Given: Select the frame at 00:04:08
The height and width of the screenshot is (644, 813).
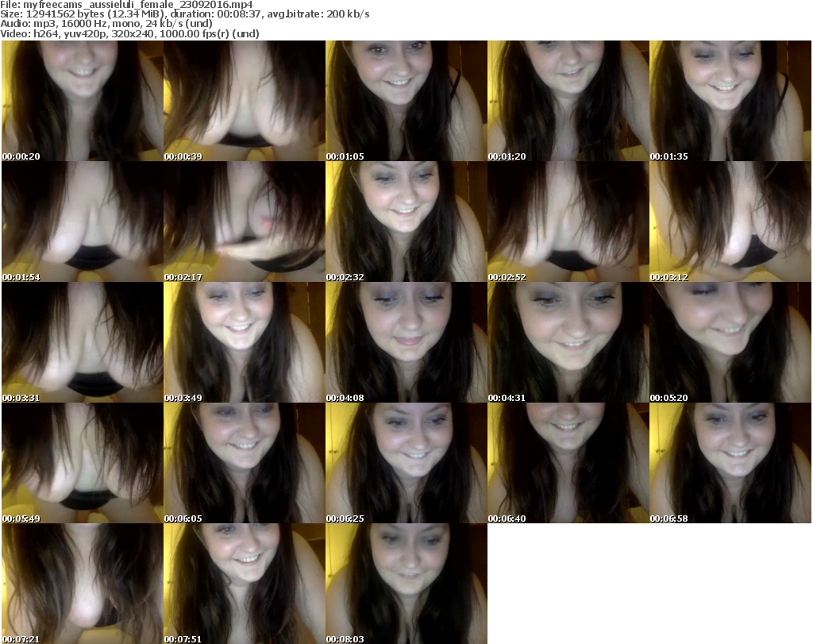Looking at the screenshot, I should pos(406,342).
